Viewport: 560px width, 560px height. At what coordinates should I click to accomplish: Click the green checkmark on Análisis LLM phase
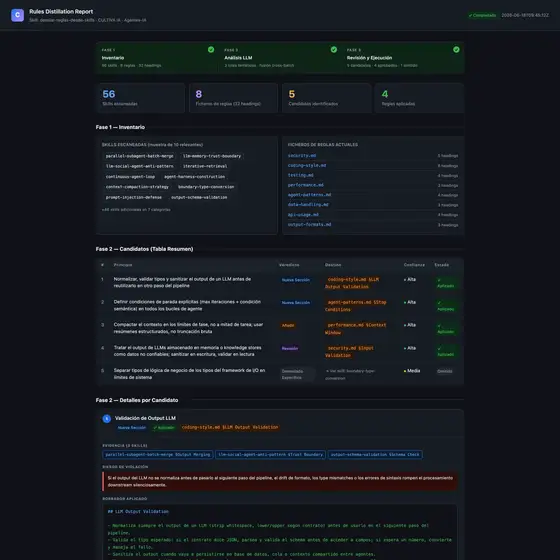coord(334,50)
